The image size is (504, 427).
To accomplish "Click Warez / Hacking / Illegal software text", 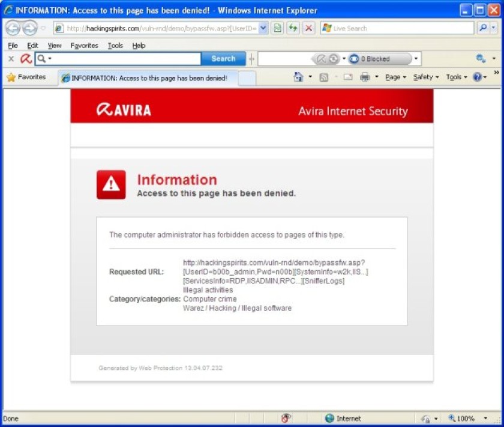I will 237,308.
